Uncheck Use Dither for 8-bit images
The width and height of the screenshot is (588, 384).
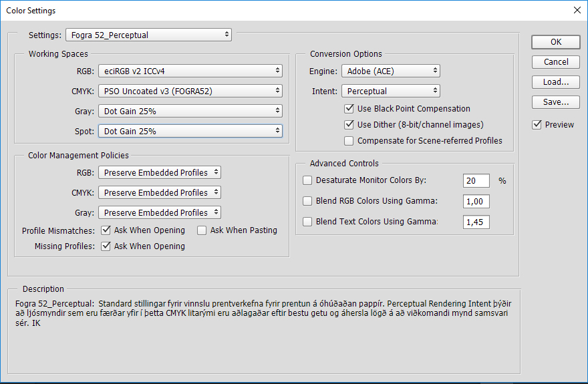pos(349,125)
